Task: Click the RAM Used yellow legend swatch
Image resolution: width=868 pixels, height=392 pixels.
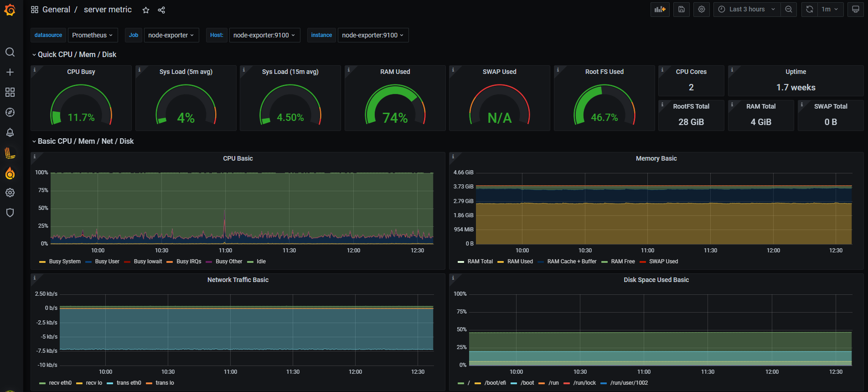Action: click(501, 262)
